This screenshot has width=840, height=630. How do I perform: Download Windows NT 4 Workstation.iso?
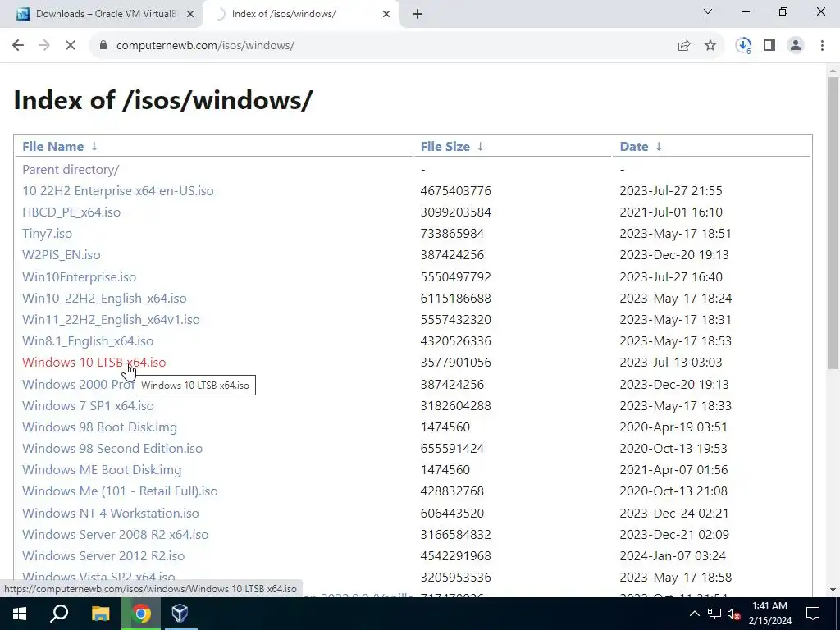point(111,514)
